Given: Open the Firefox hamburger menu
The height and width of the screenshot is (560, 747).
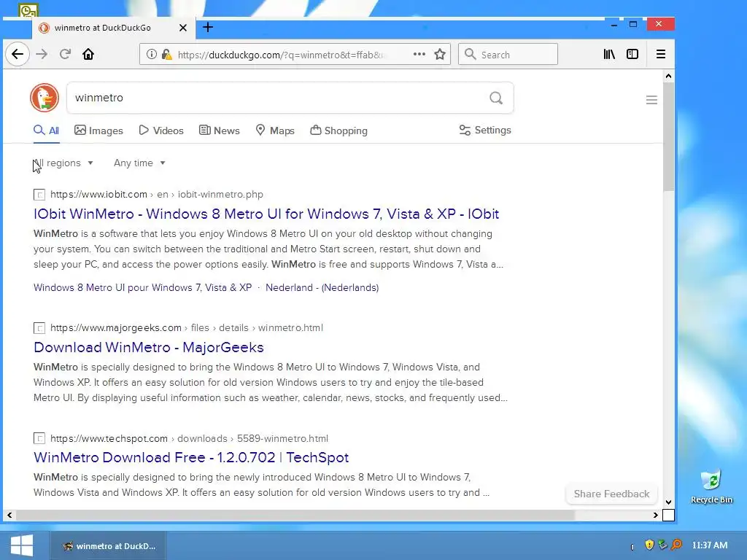Looking at the screenshot, I should [x=661, y=54].
